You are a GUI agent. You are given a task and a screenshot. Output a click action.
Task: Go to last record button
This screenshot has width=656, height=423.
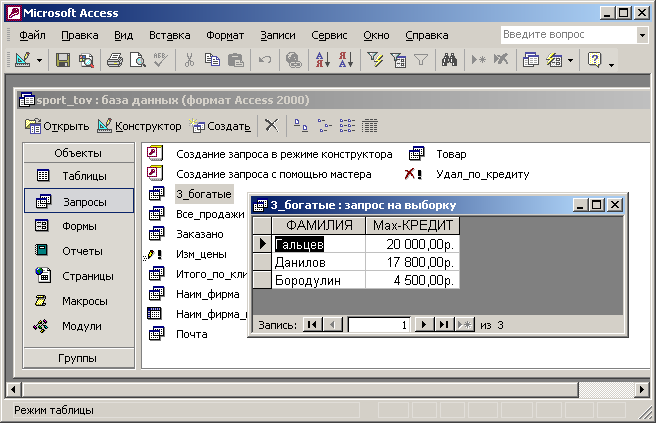(x=443, y=325)
